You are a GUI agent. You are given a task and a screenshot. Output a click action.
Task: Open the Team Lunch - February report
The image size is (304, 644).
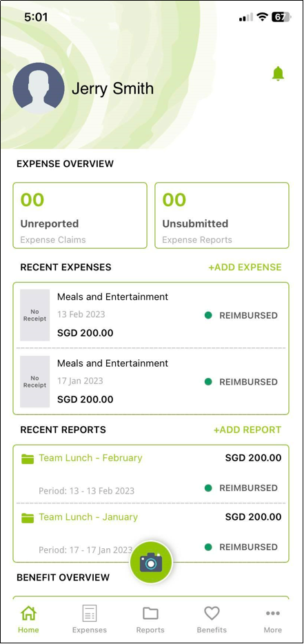tap(151, 473)
